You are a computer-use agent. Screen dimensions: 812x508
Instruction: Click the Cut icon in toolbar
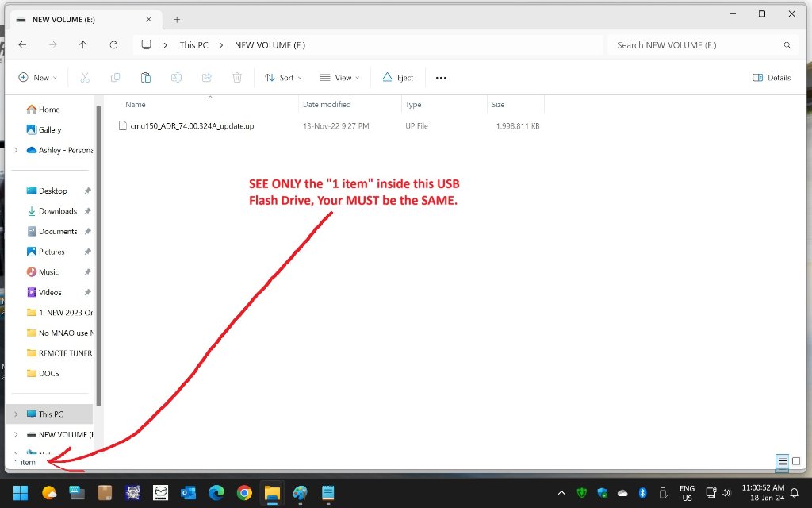pos(85,78)
